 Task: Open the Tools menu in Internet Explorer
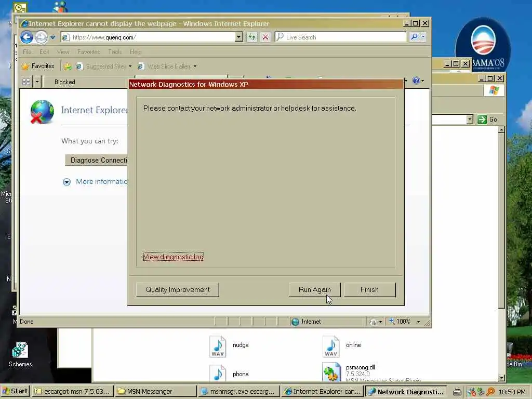[x=115, y=52]
